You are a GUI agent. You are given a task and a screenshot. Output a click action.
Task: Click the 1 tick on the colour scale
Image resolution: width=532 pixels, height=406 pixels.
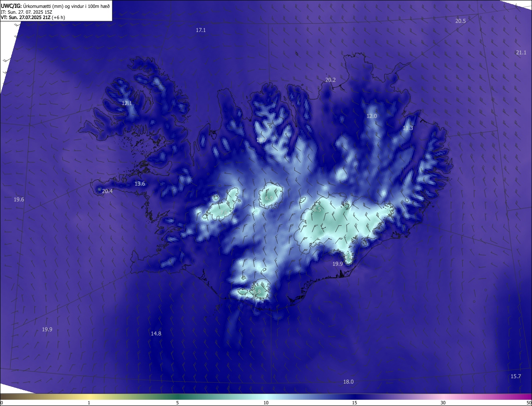coord(89,403)
